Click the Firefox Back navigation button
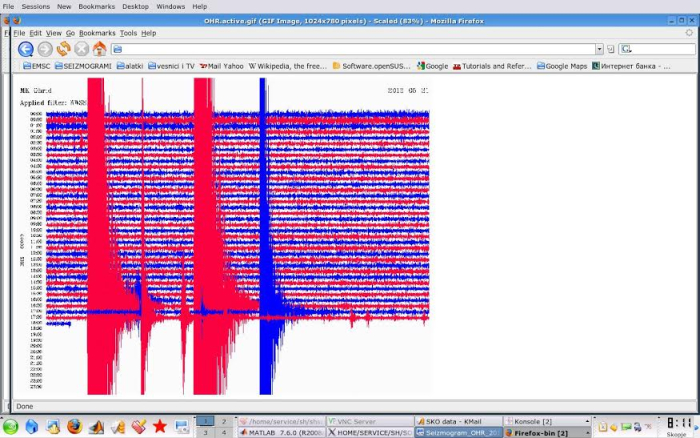 pos(26,48)
